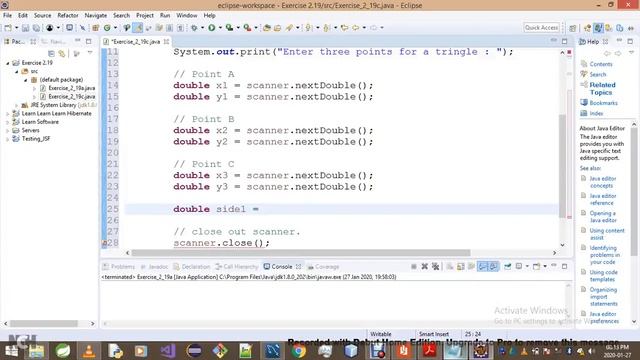
Task: Open Exercise_2_19a.java in Package Explorer
Action: click(x=71, y=88)
